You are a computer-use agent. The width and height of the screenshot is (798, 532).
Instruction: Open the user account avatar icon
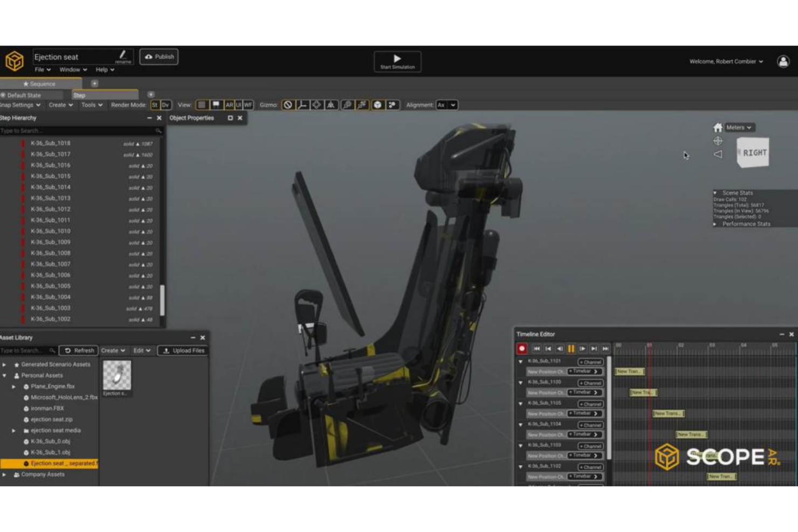(783, 61)
